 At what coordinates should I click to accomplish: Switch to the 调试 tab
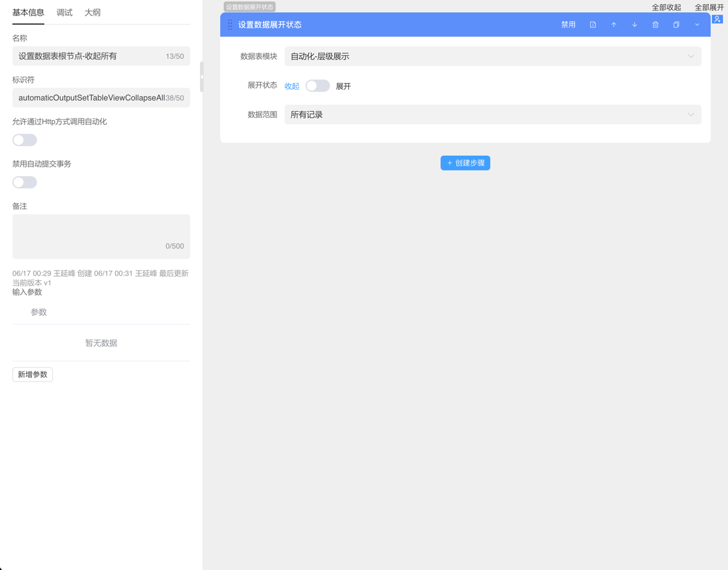tap(64, 12)
